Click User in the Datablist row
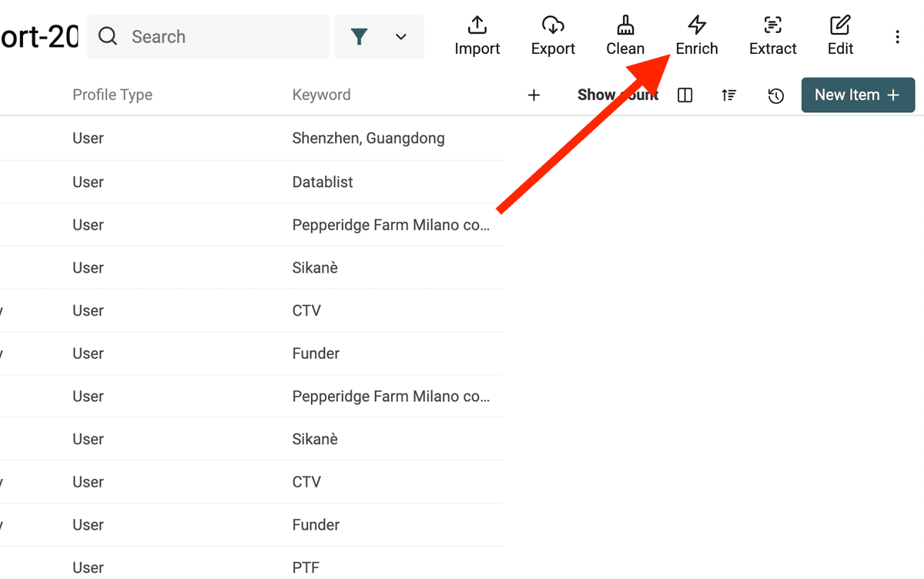This screenshot has width=924, height=579. click(88, 182)
